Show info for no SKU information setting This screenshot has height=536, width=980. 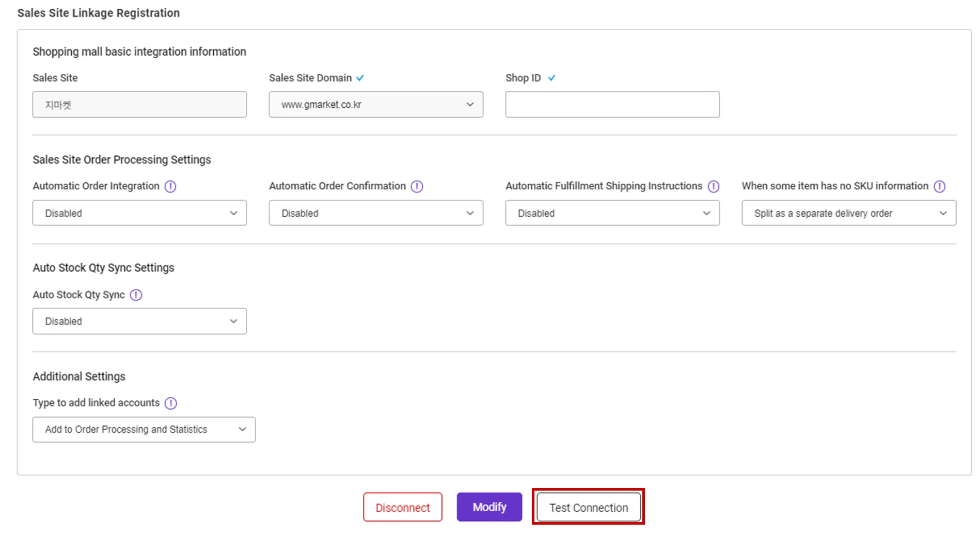tap(939, 186)
